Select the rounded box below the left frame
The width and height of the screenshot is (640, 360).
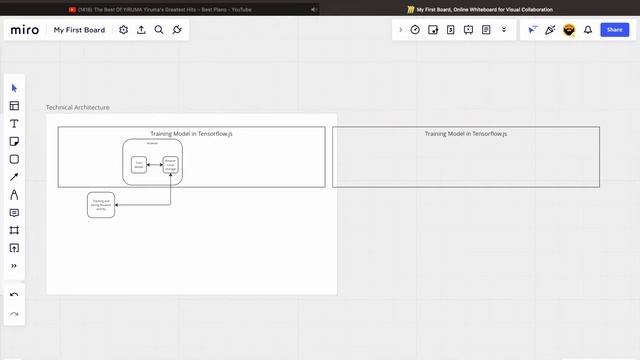101,205
